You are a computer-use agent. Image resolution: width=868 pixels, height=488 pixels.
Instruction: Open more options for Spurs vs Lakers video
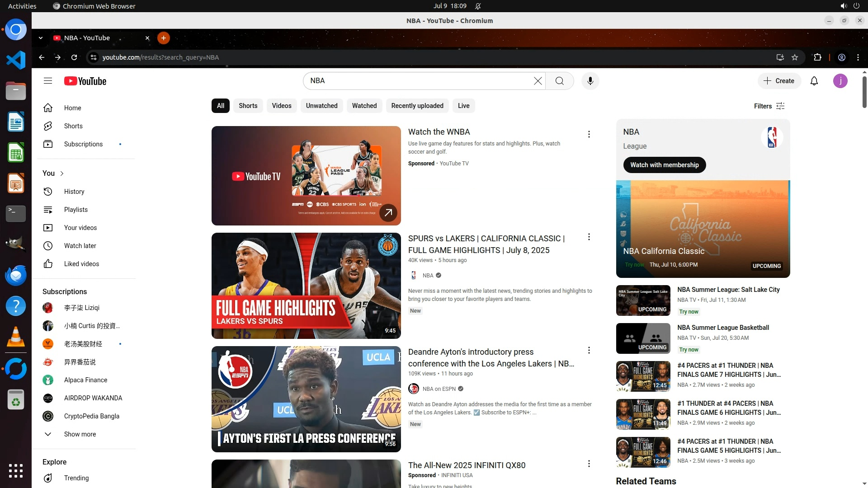(589, 237)
